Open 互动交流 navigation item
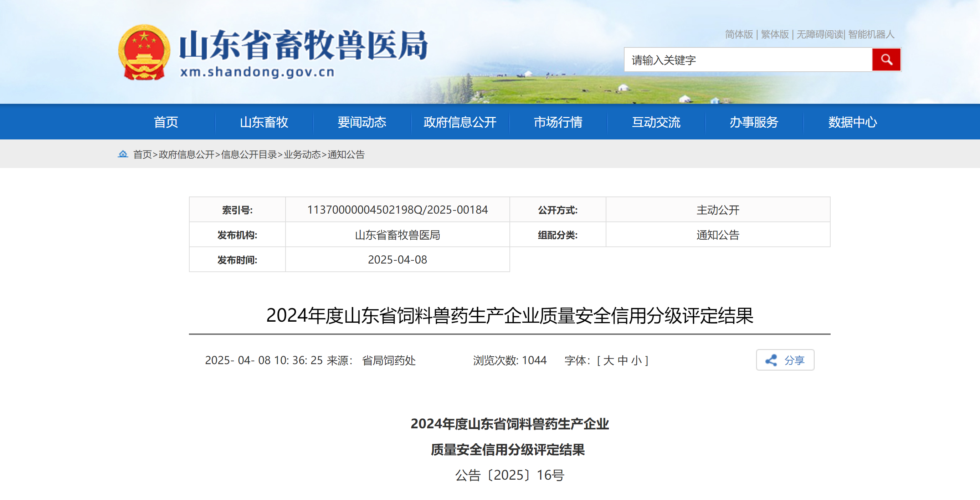This screenshot has width=980, height=500. pyautogui.click(x=656, y=122)
